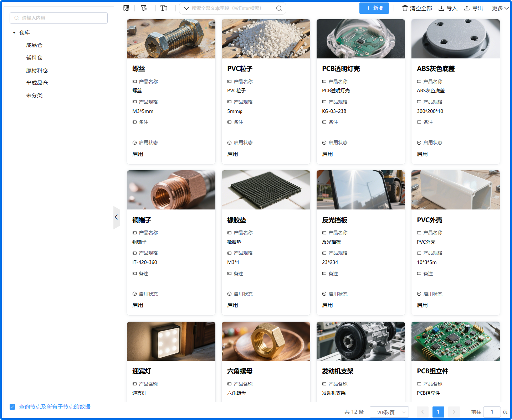Go to next page arrow

point(454,412)
